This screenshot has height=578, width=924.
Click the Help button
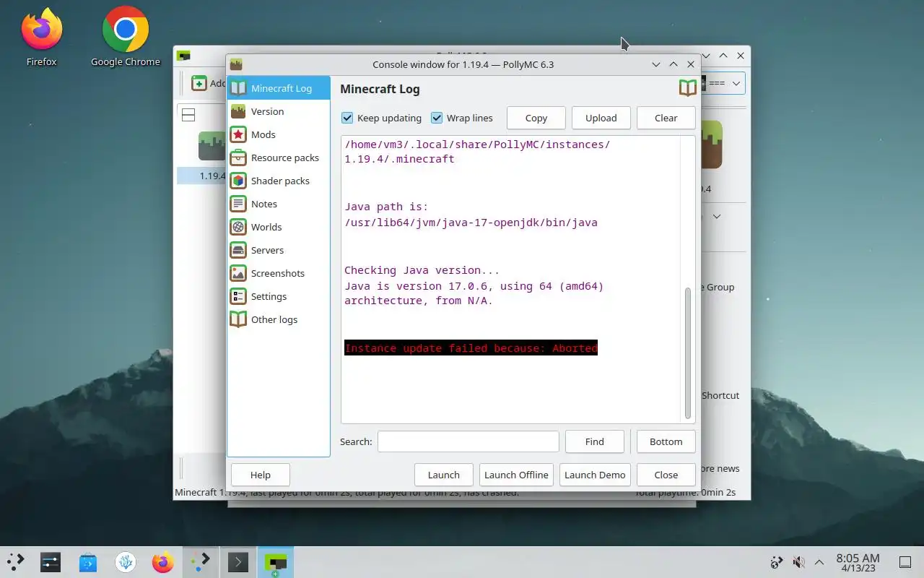coord(261,475)
